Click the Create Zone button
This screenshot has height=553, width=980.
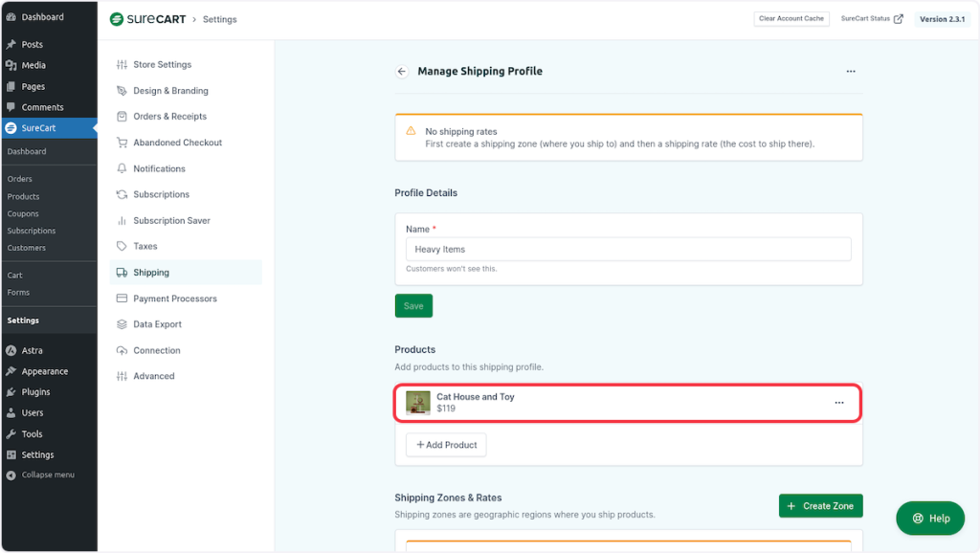tap(821, 506)
